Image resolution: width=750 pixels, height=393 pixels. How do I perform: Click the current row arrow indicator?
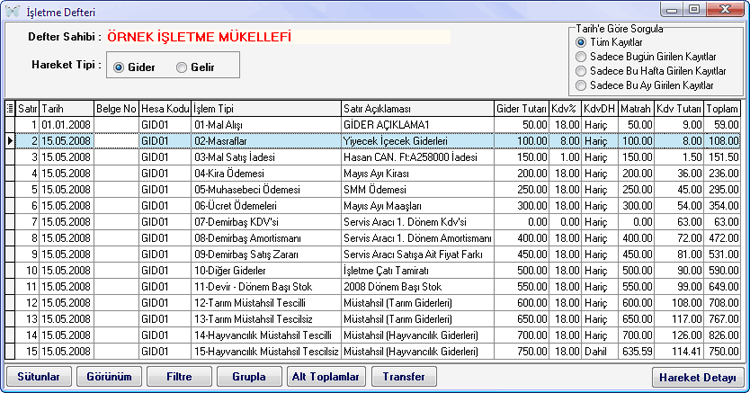click(x=10, y=141)
